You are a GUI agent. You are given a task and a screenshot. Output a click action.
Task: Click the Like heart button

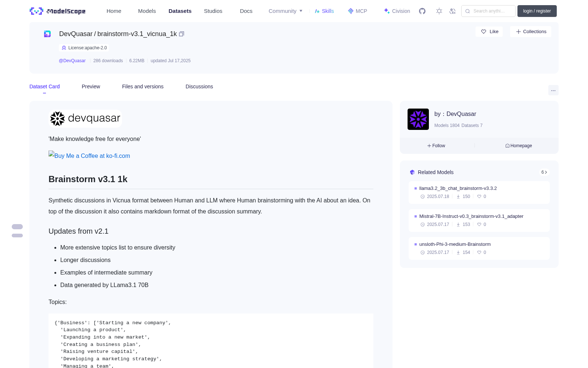click(489, 32)
